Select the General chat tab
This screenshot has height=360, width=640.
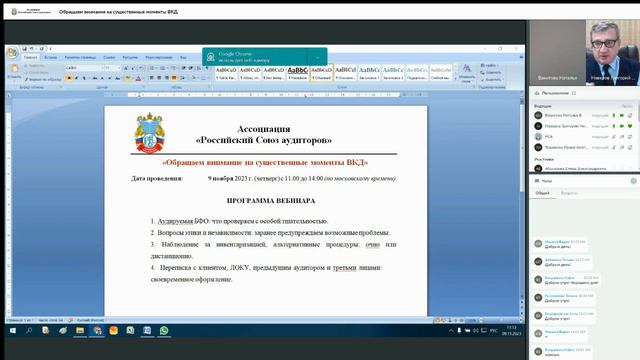(542, 193)
